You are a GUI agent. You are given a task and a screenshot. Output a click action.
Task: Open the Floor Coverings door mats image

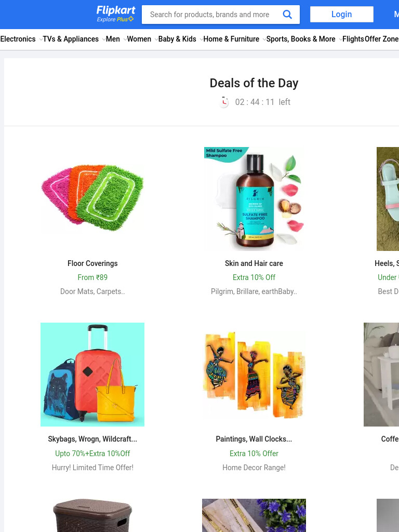coord(92,199)
